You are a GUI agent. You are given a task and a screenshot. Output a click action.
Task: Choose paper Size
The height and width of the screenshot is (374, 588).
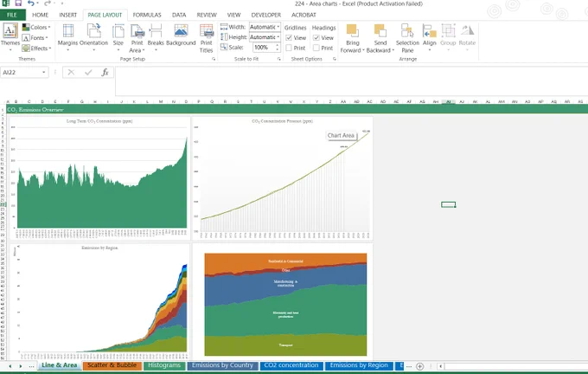(118, 37)
